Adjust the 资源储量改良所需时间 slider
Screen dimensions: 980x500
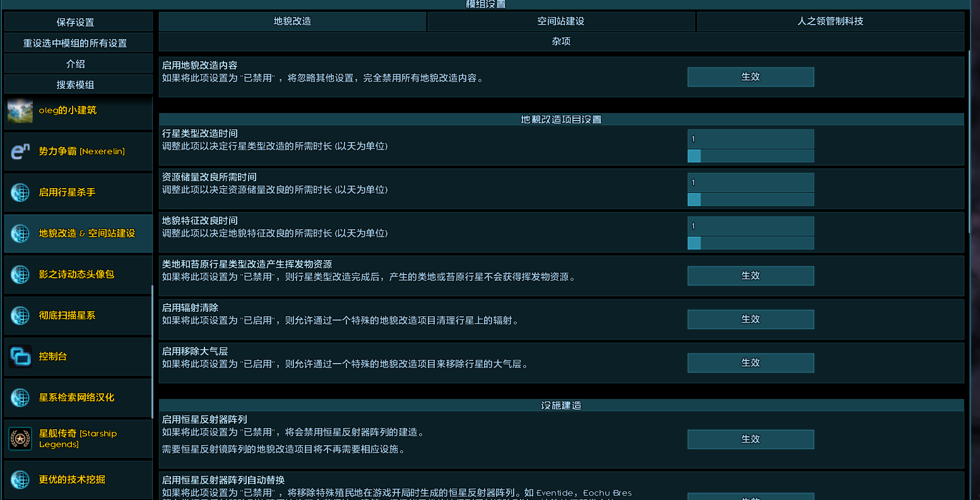pyautogui.click(x=750, y=199)
